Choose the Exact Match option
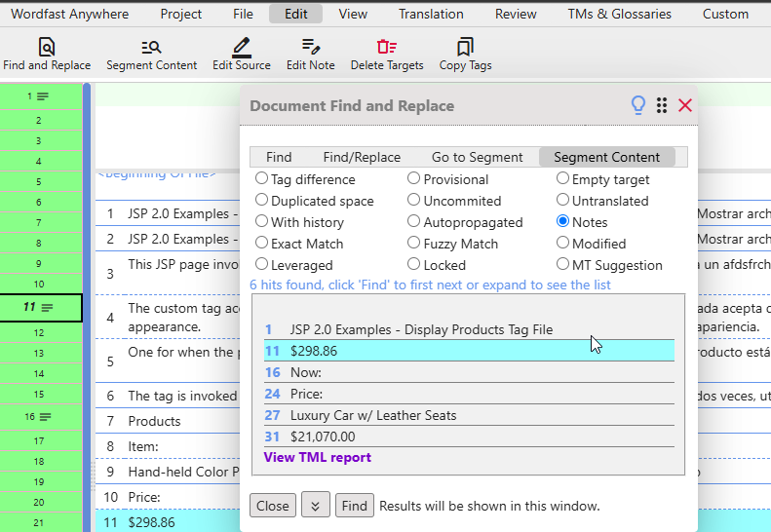771x532 pixels. [261, 243]
